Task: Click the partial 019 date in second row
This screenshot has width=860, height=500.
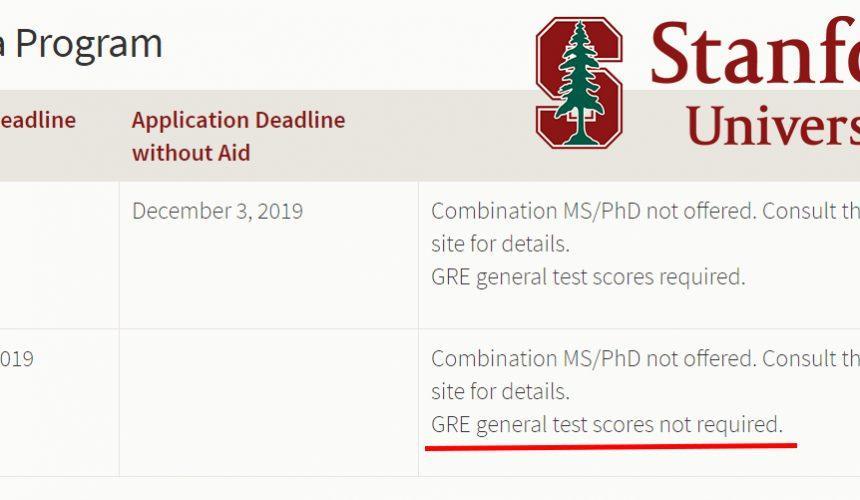Action: pyautogui.click(x=17, y=359)
